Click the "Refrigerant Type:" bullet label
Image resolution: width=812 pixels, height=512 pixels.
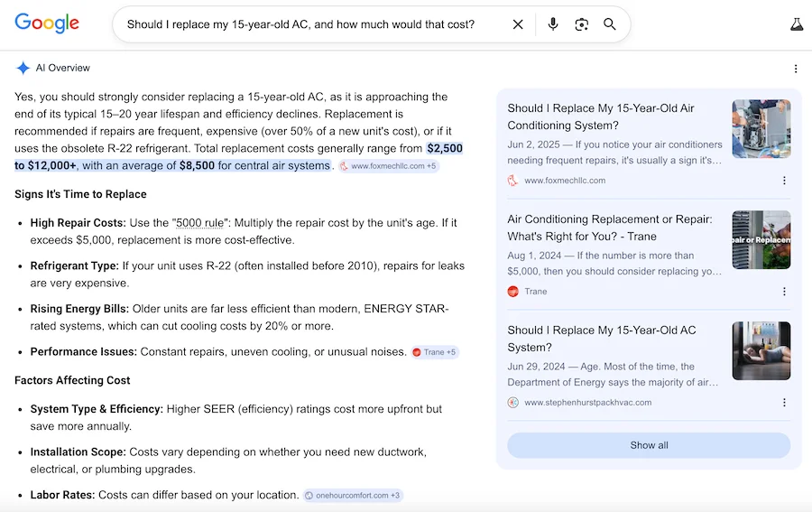74,265
